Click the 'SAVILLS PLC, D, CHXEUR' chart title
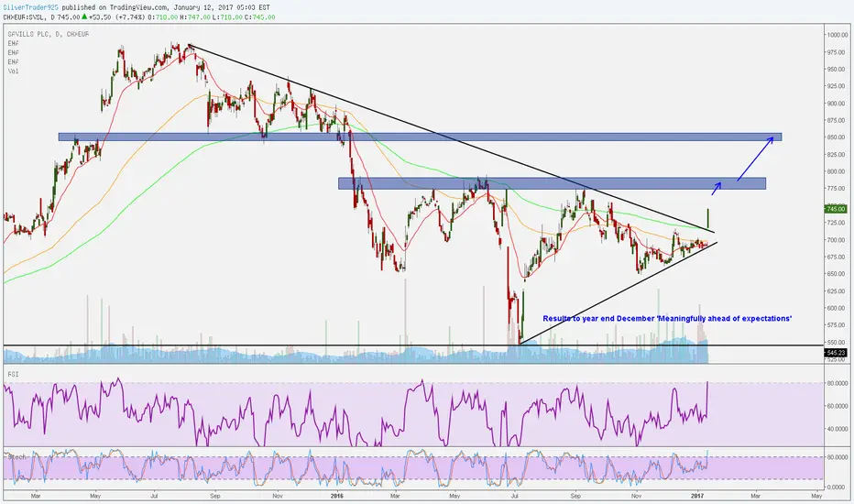The height and width of the screenshot is (504, 854). 48,34
